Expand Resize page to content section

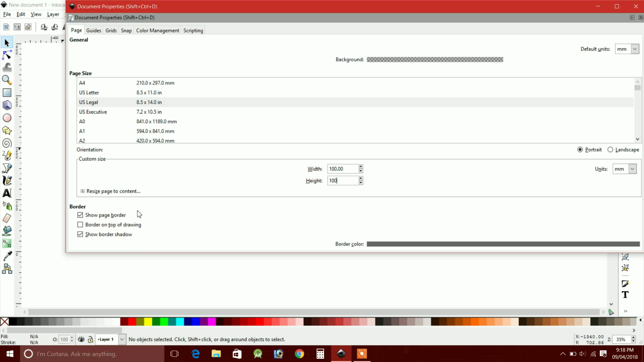click(83, 191)
